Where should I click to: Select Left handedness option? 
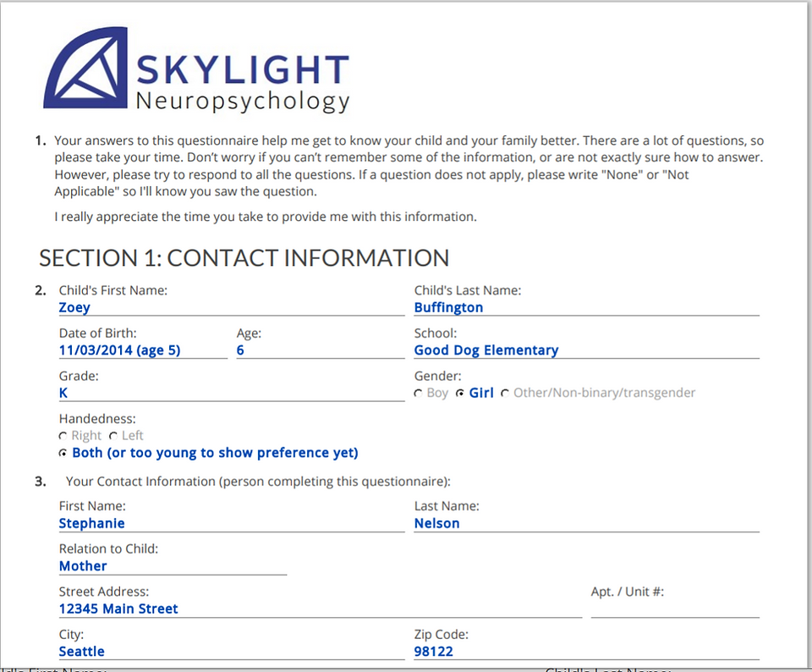point(112,436)
